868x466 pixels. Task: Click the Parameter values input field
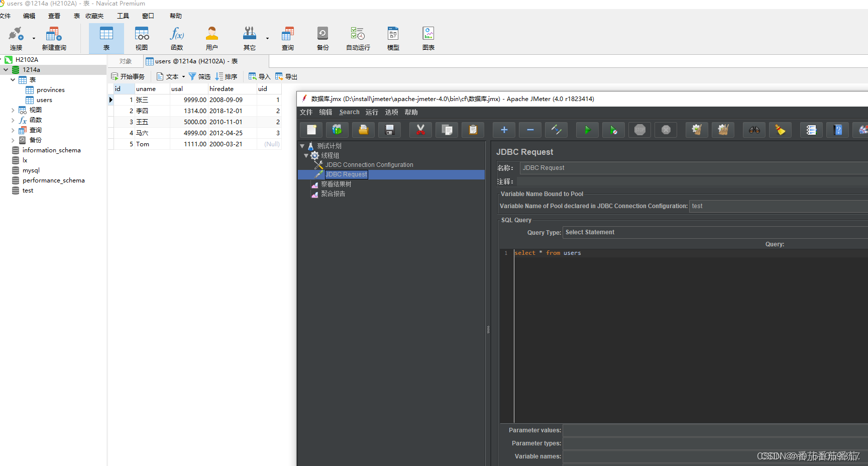click(x=715, y=430)
